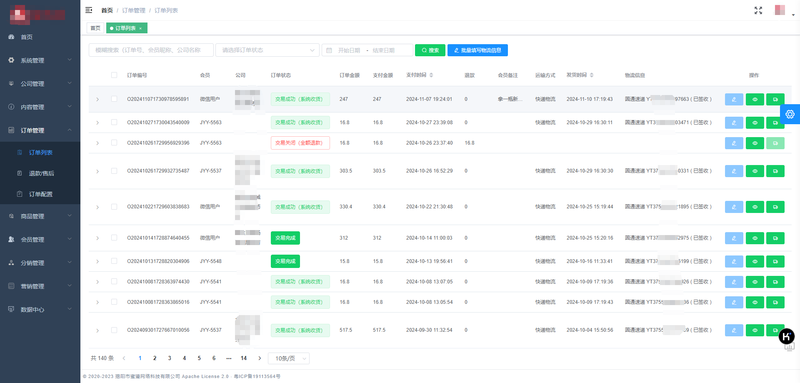
Task: Tick checkbox for order paid 2024-10-14 11:00:03
Action: [114, 238]
